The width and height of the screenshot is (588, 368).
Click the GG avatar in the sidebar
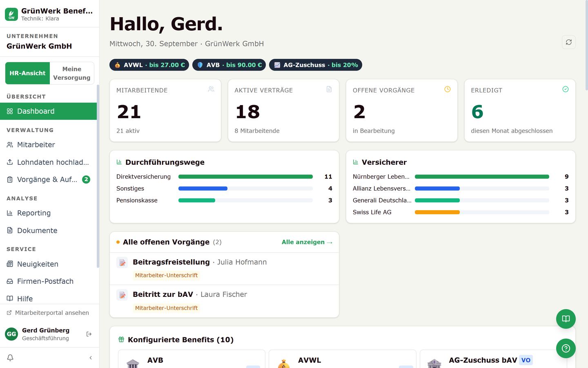(x=11, y=334)
